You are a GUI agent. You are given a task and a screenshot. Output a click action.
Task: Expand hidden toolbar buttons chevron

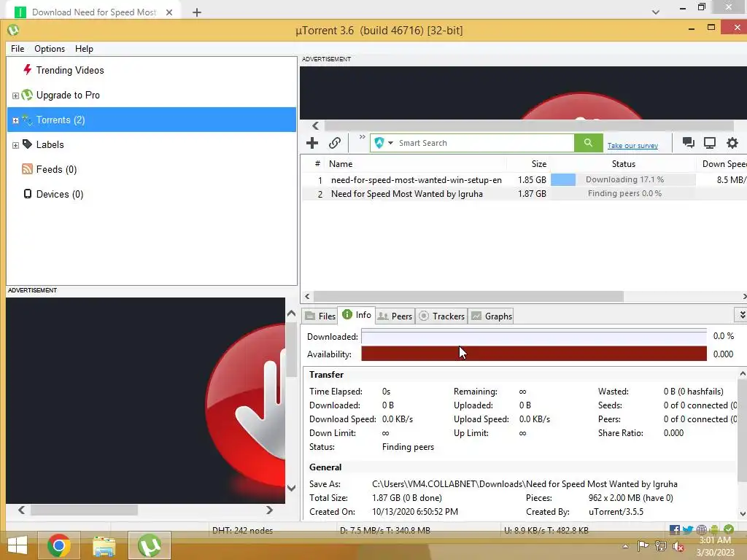point(362,137)
